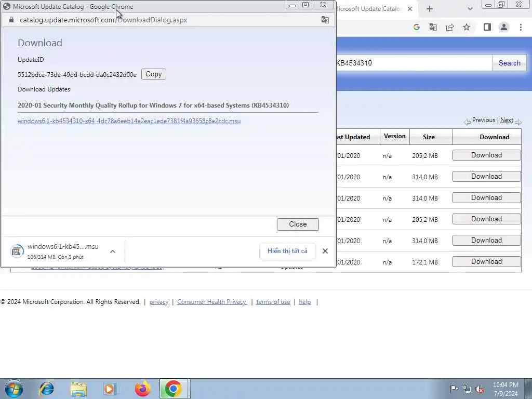Toggle the Chrome side panel icon
This screenshot has height=399, width=532.
(x=487, y=27)
